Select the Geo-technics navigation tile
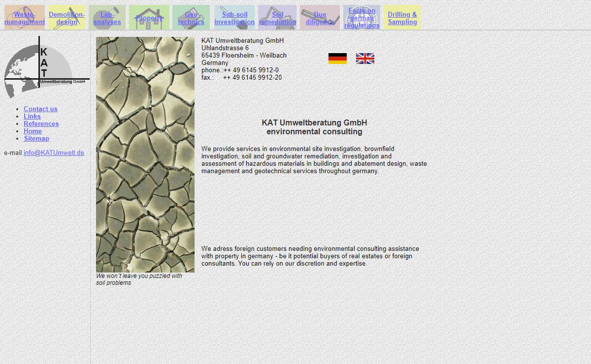The width and height of the screenshot is (591, 364). (x=191, y=18)
